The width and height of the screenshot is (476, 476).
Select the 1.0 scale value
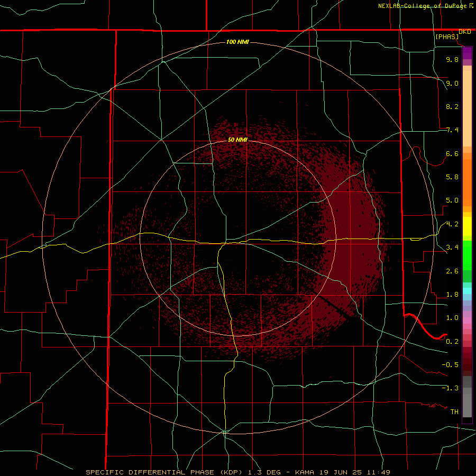tap(452, 317)
